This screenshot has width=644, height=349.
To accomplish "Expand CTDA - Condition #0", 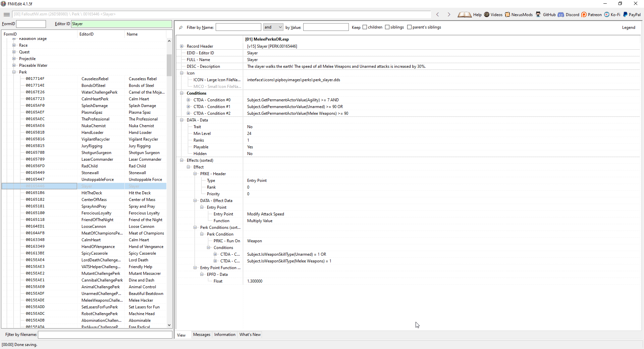I will (189, 100).
